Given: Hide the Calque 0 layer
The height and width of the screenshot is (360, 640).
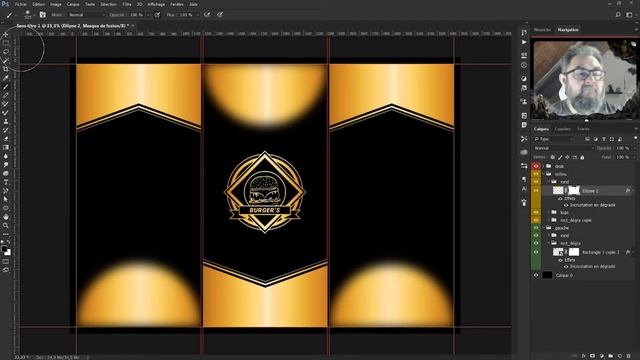Looking at the screenshot, I should (536, 276).
